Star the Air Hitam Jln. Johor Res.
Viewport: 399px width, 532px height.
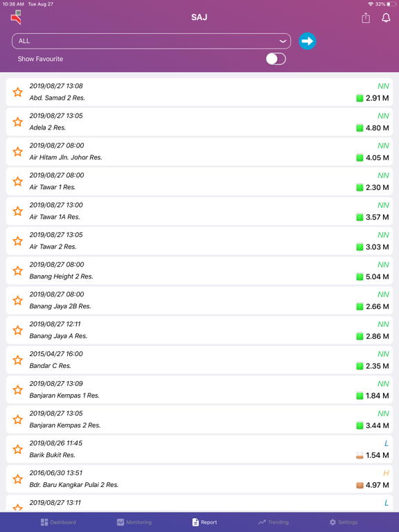(x=17, y=152)
